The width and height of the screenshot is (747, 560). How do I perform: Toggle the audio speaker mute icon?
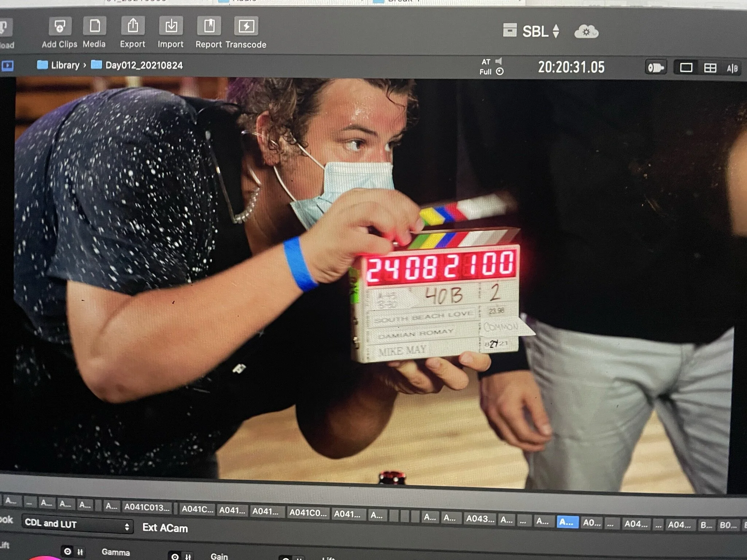[499, 61]
